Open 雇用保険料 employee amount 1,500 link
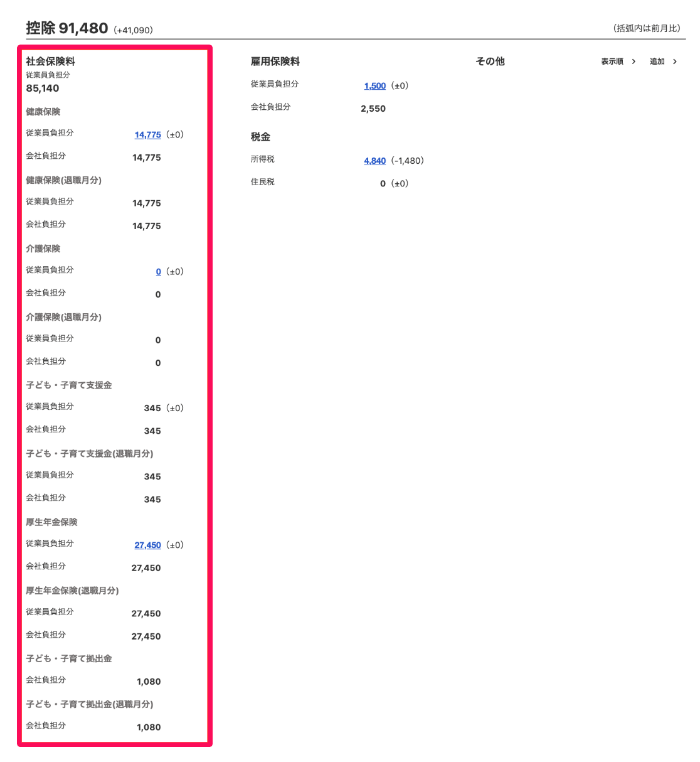The height and width of the screenshot is (762, 700). pyautogui.click(x=374, y=86)
